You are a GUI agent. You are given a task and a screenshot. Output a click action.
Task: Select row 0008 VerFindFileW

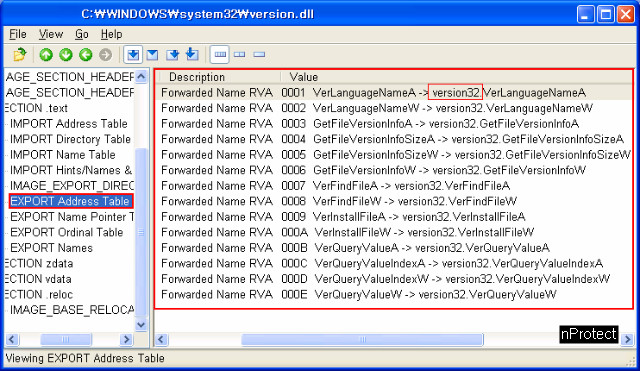(394, 201)
